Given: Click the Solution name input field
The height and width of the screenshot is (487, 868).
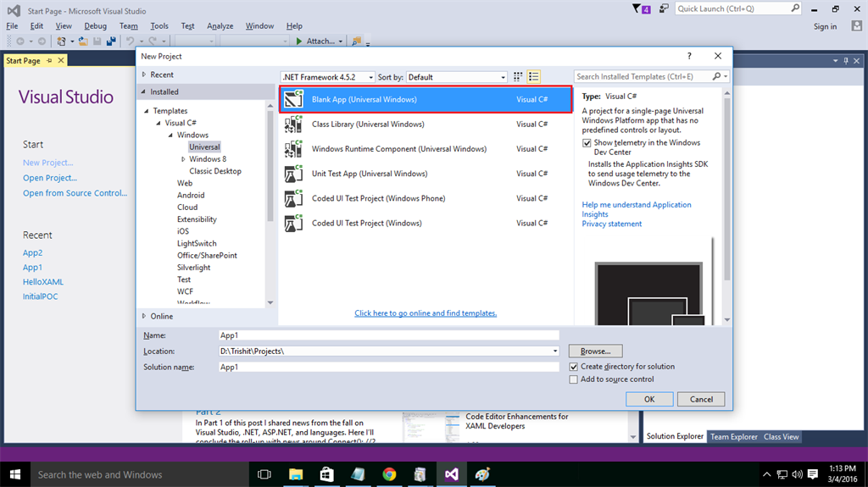Looking at the screenshot, I should click(388, 367).
